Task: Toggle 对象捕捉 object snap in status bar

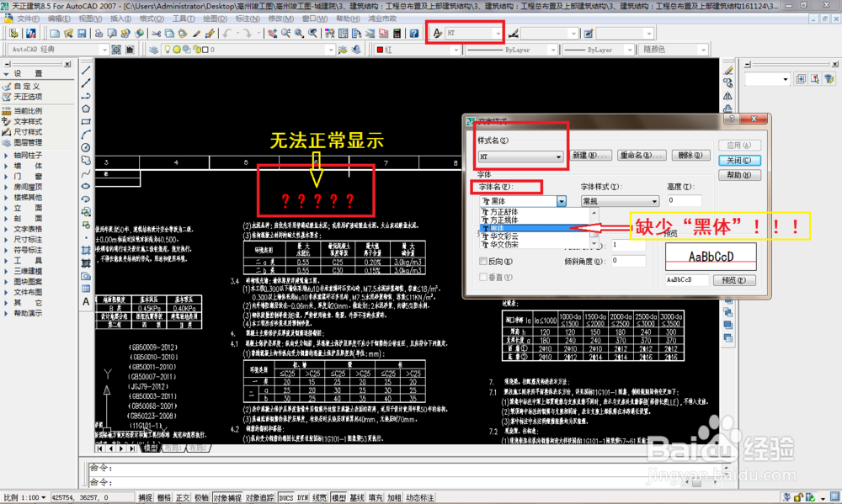Action: tap(227, 497)
